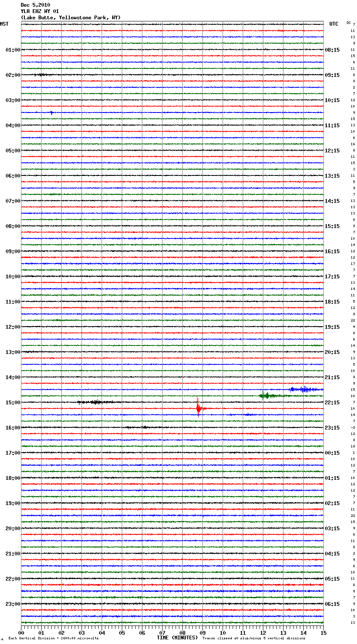Click the 04:15 UTC time label
Image resolution: width=357 pixels, height=644 pixels.
[332, 554]
